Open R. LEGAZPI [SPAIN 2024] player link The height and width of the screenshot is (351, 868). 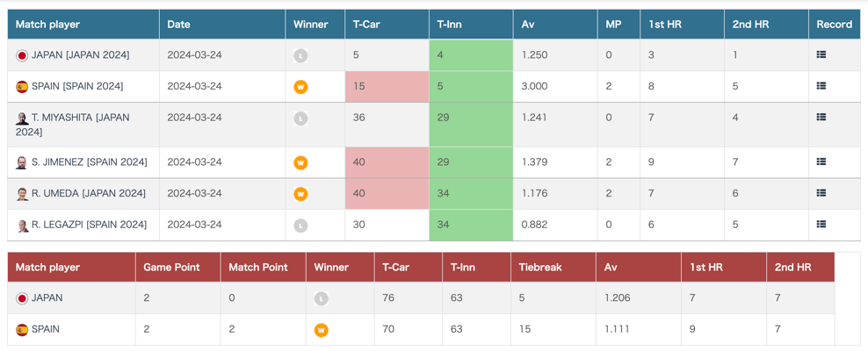(89, 225)
